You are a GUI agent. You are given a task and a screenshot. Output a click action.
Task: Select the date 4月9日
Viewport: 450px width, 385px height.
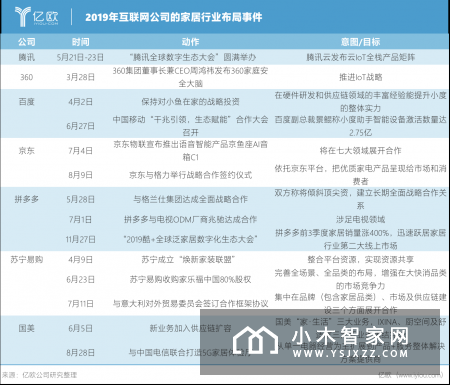point(80,259)
